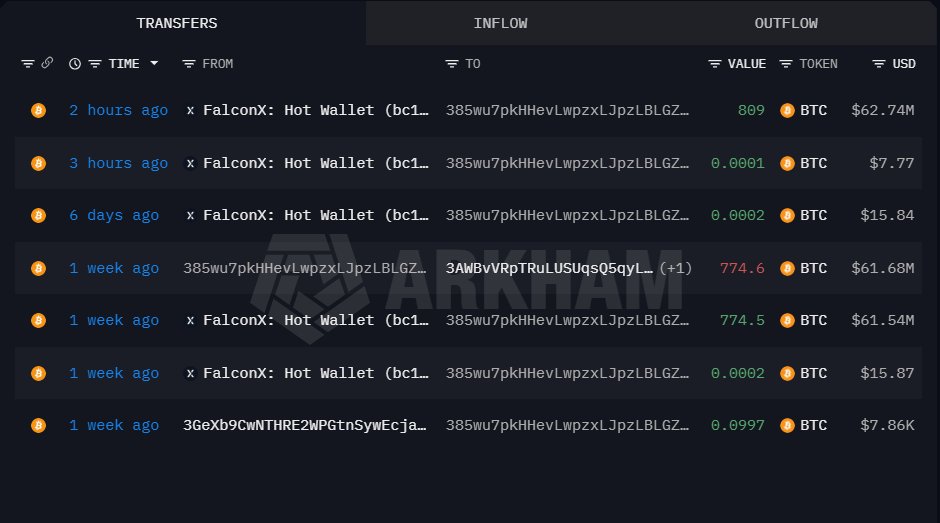The image size is (940, 523).
Task: Select the 0.0001 value cell
Action: click(x=738, y=163)
